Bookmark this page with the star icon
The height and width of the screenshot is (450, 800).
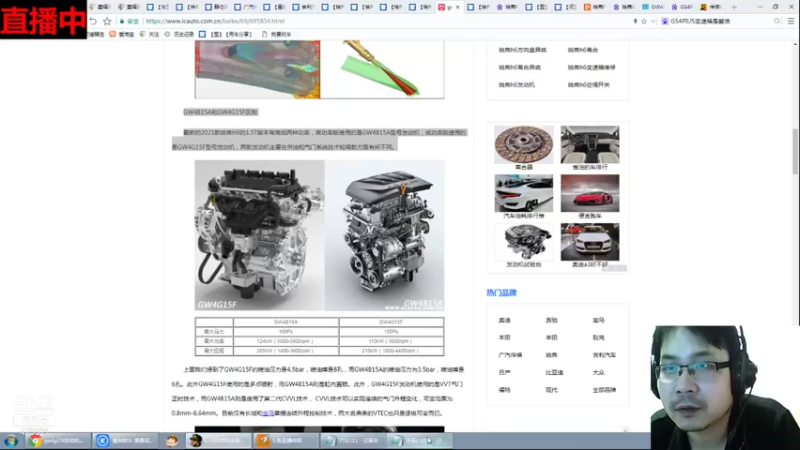[107, 21]
